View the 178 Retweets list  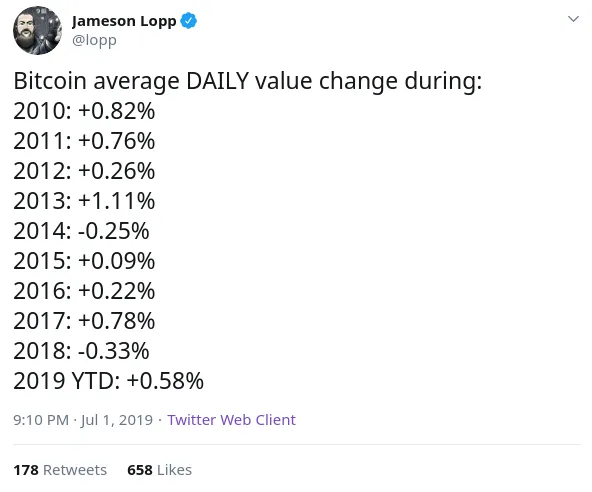(60, 470)
